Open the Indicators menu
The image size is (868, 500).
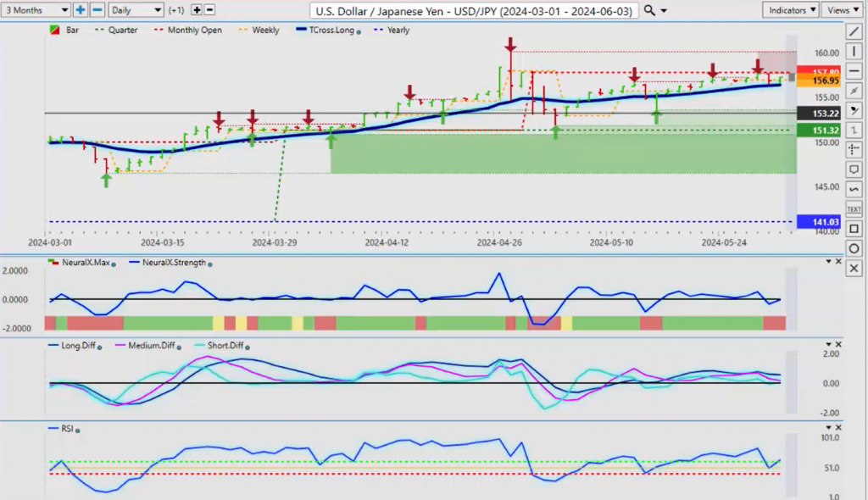(790, 10)
